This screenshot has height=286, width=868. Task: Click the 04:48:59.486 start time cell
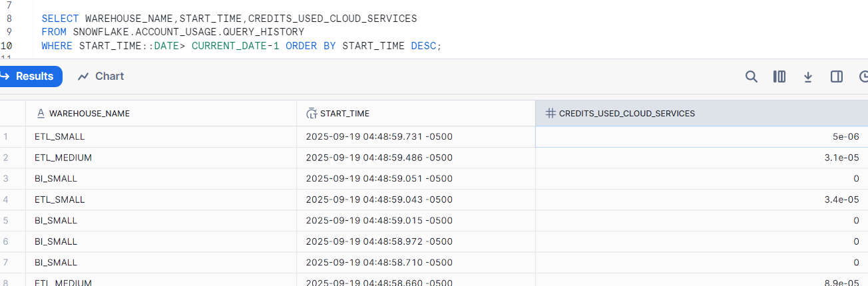(416, 158)
